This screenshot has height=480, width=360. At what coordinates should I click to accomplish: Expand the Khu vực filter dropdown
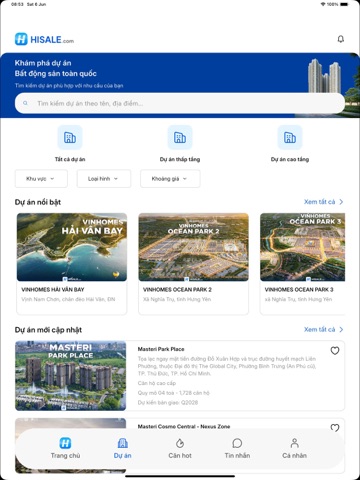[41, 179]
